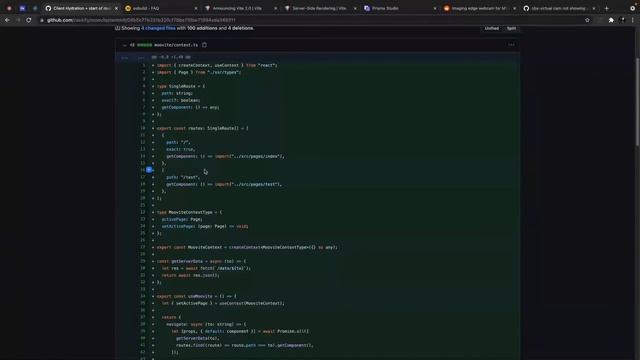Open the '4 changed files' link

coord(158,28)
